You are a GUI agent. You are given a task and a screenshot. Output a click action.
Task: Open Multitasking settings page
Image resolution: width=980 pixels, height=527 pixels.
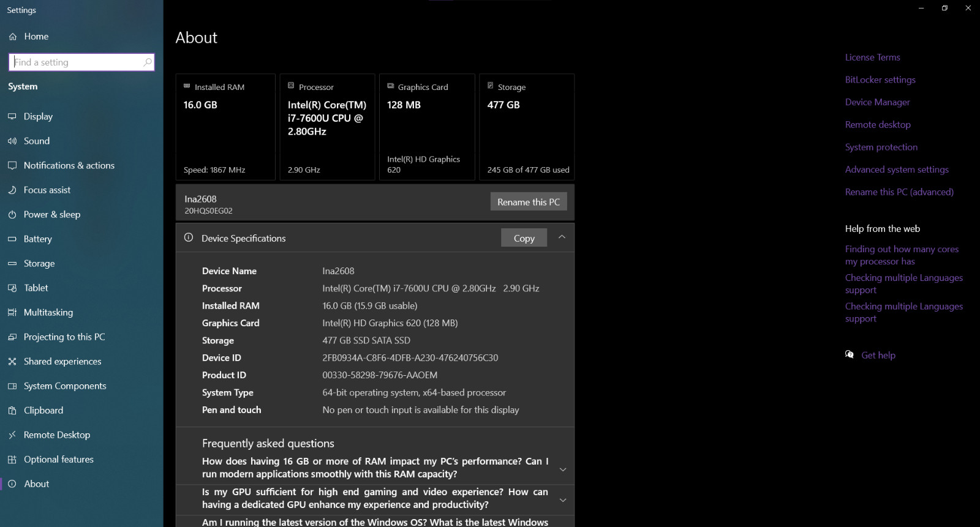click(81, 312)
